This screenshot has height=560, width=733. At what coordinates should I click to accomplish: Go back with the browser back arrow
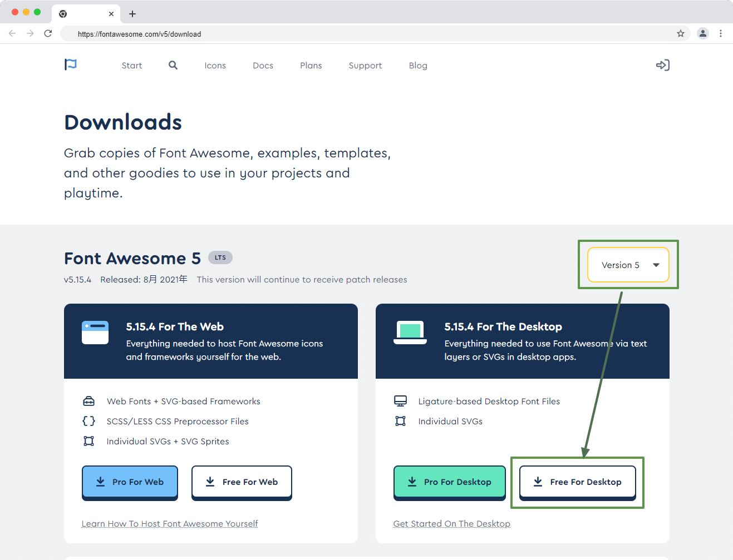(12, 33)
